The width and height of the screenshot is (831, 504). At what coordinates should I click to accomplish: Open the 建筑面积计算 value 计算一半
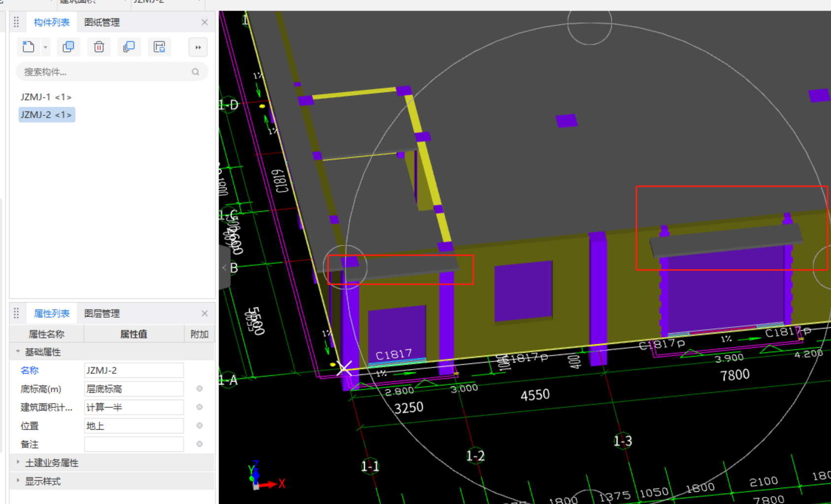[134, 407]
